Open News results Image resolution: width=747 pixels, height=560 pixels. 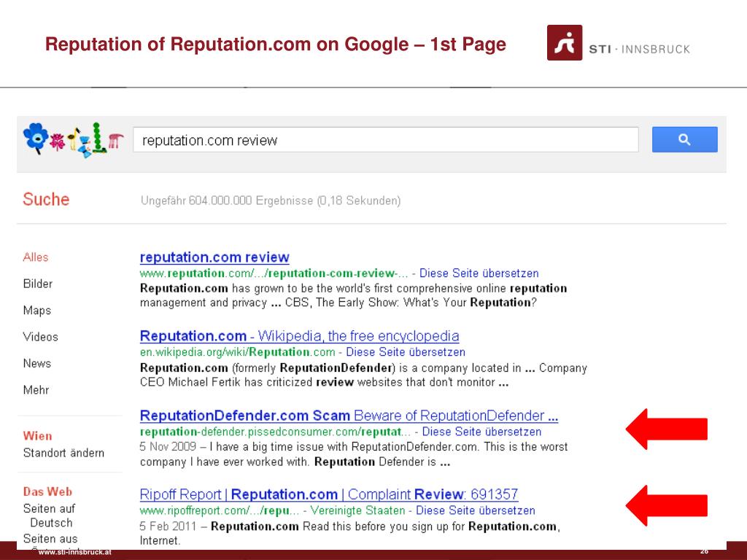coord(37,363)
